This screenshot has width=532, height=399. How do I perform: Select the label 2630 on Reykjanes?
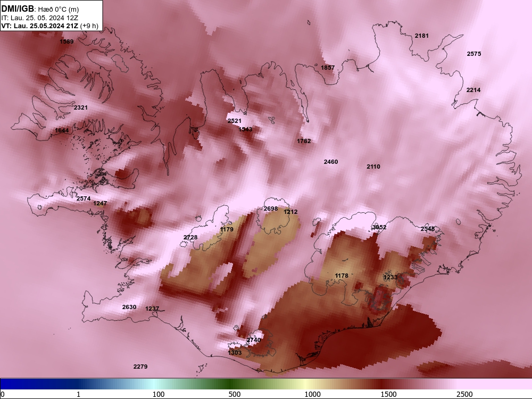coord(129,307)
